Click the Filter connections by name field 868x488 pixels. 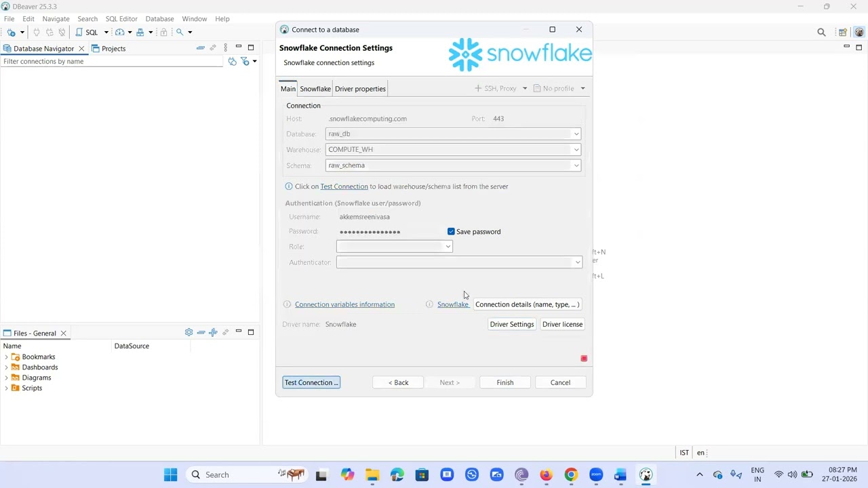coord(112,62)
